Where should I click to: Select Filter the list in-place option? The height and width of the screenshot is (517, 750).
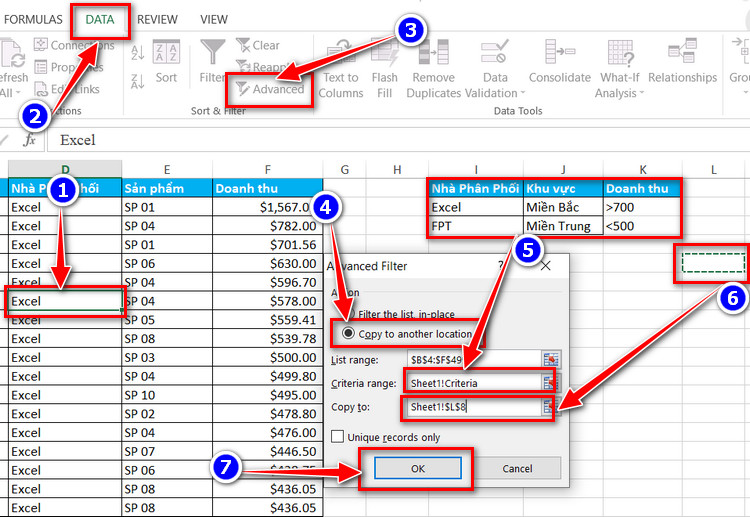tap(400, 314)
